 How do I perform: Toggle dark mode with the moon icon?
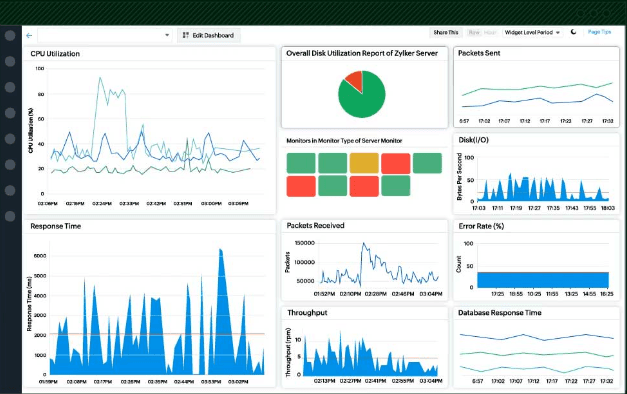(573, 32)
